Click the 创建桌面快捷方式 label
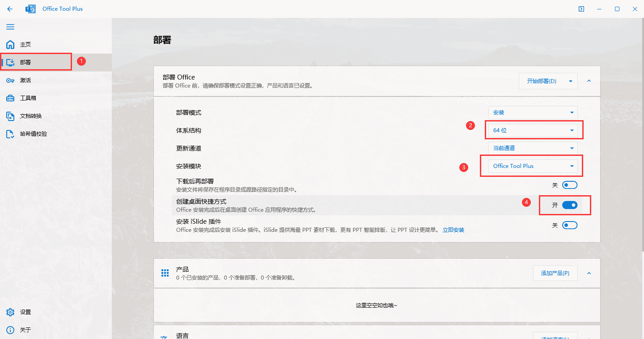The height and width of the screenshot is (339, 644). 201,202
